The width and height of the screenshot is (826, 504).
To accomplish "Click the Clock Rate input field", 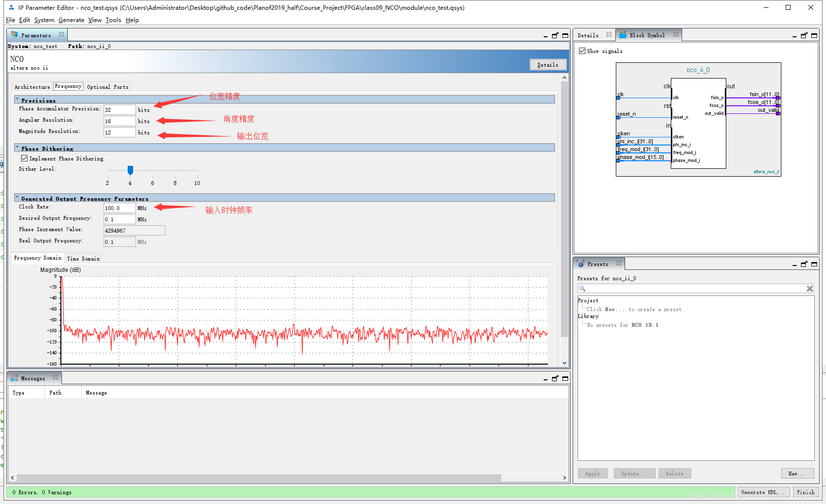I will pyautogui.click(x=119, y=208).
